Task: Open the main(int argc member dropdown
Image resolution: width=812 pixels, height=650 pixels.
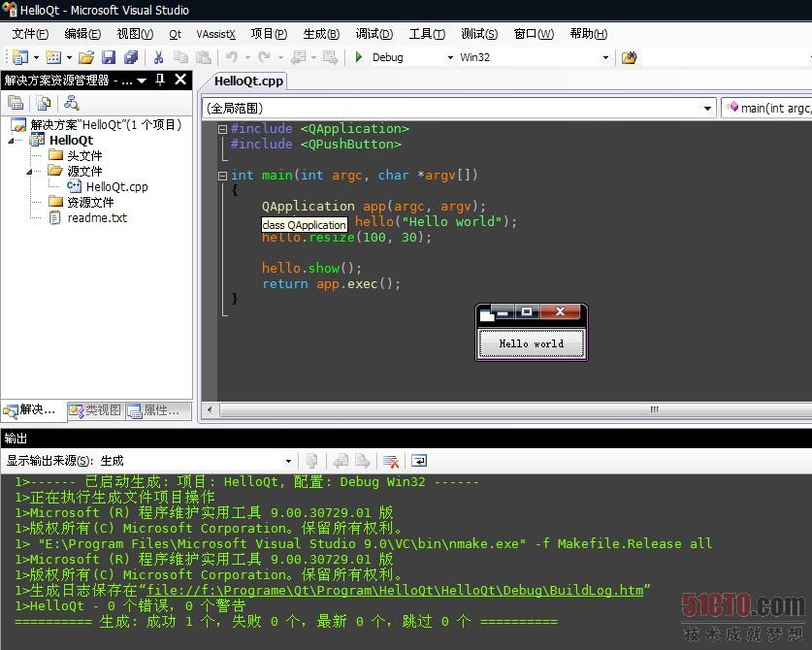Action: point(767,109)
